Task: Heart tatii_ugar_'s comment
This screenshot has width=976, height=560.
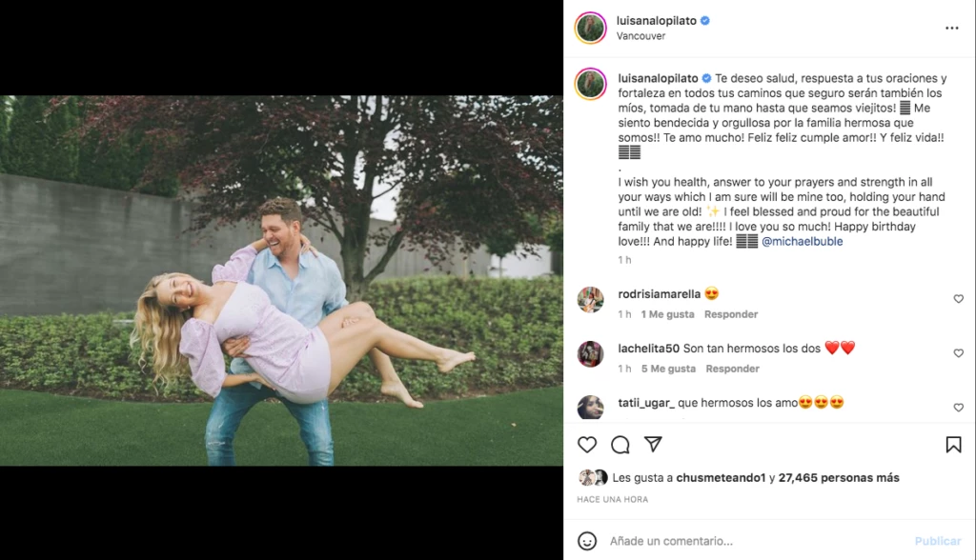Action: click(959, 407)
